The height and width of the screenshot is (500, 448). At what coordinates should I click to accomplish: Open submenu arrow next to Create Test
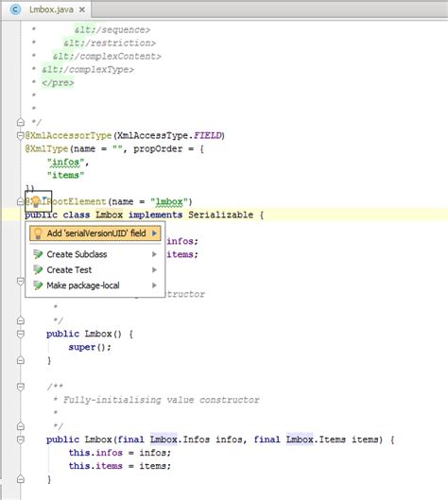pyautogui.click(x=154, y=269)
